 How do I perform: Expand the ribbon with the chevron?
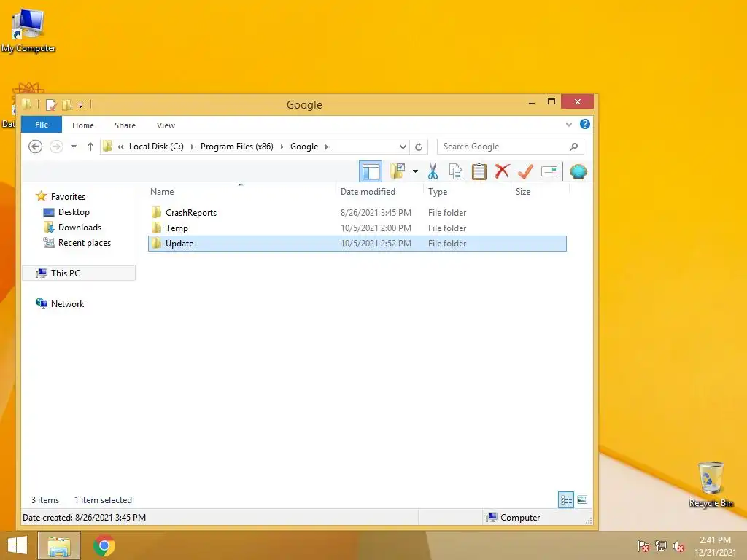tap(569, 124)
